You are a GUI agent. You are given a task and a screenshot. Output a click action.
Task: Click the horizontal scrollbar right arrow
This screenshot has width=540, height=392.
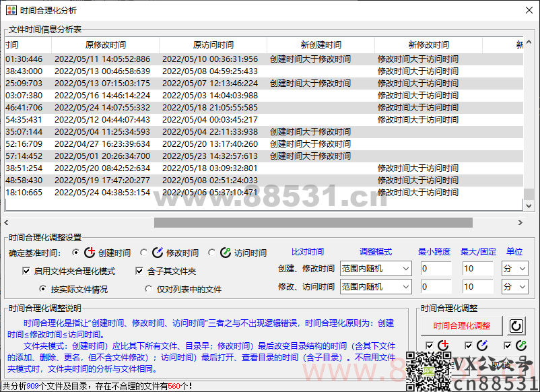pyautogui.click(x=520, y=222)
